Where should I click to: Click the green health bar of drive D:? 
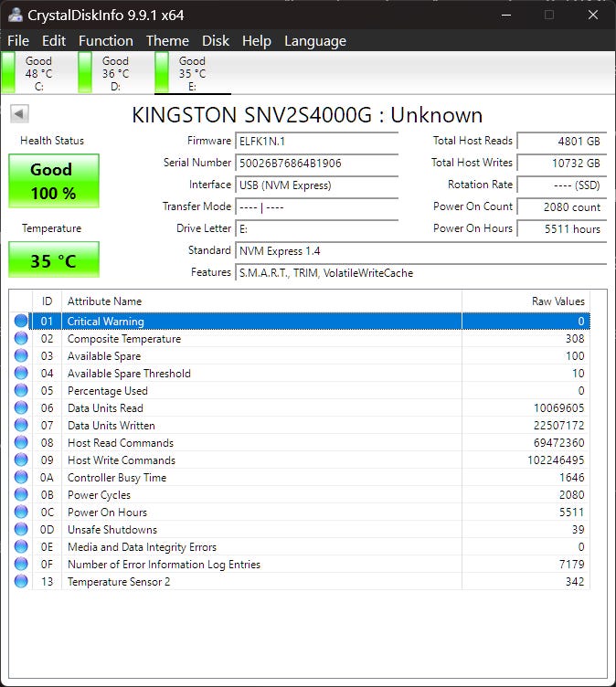[x=85, y=72]
